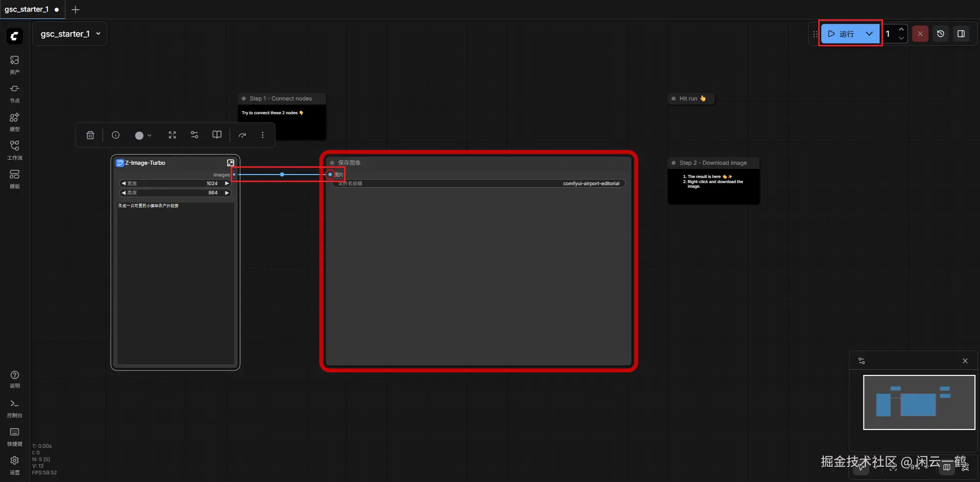
Task: Show node info from the selection toolbar
Action: click(116, 135)
